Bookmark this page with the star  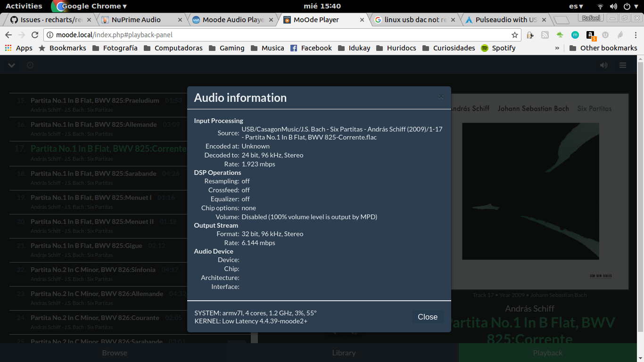tap(515, 35)
